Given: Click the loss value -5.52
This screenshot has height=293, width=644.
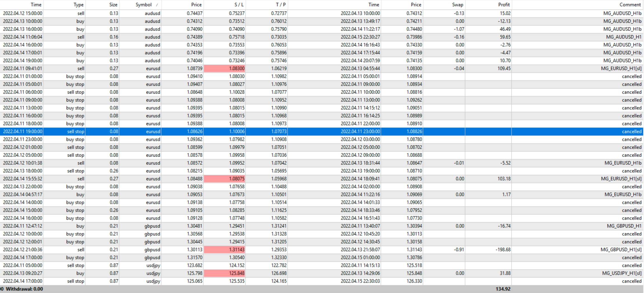Looking at the screenshot, I should click(x=505, y=163).
